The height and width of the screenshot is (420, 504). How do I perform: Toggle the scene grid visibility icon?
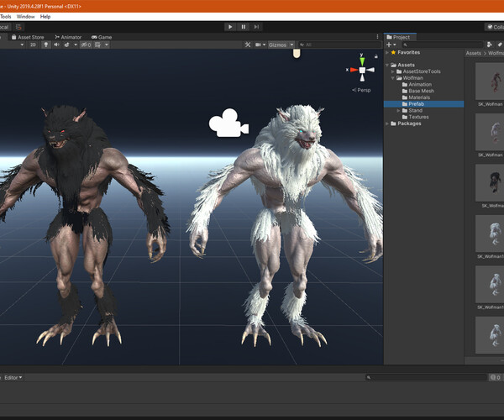coord(97,45)
